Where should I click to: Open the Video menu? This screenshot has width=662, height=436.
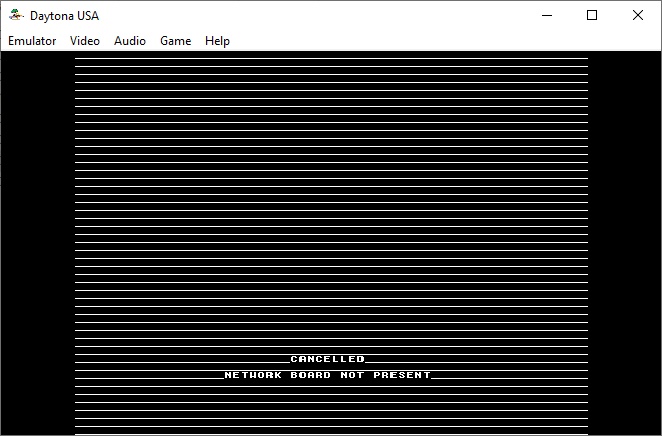[85, 41]
